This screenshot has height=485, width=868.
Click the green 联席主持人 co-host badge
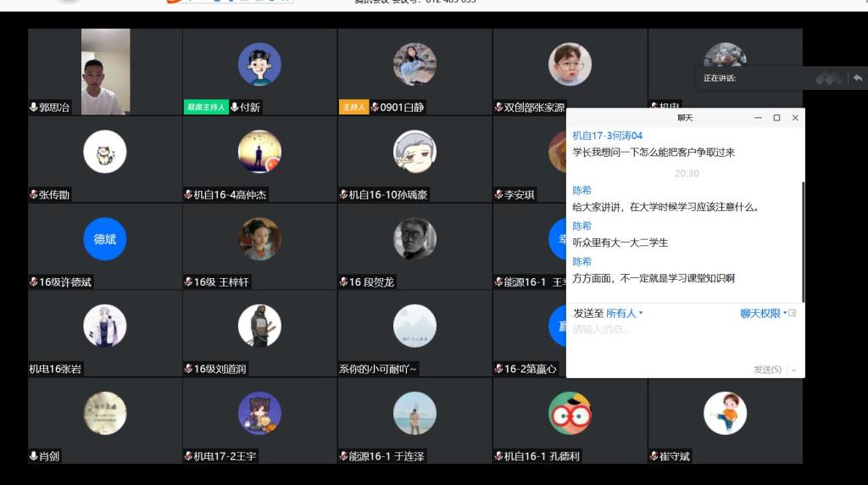coord(206,108)
